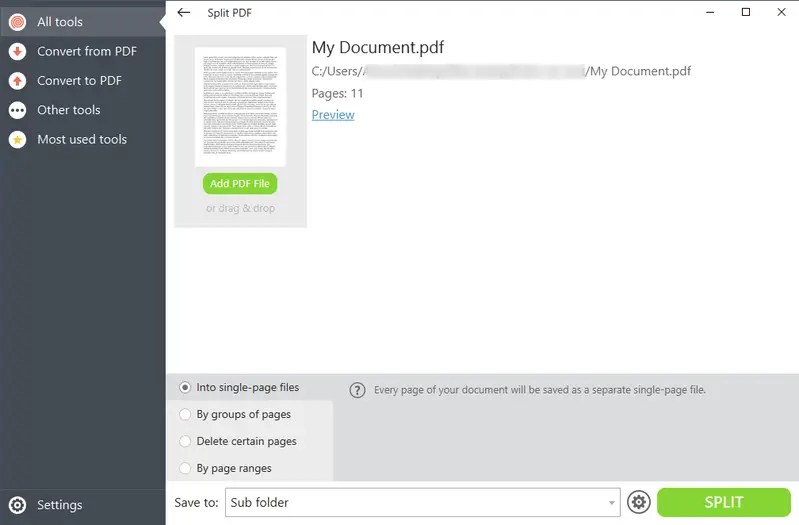Expand the Save to dropdown arrow
Image resolution: width=799 pixels, height=525 pixels.
coord(611,503)
